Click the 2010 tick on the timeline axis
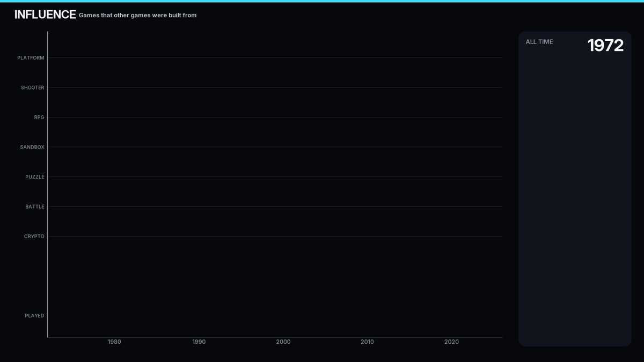Screen dimensions: 644x362 point(367,342)
